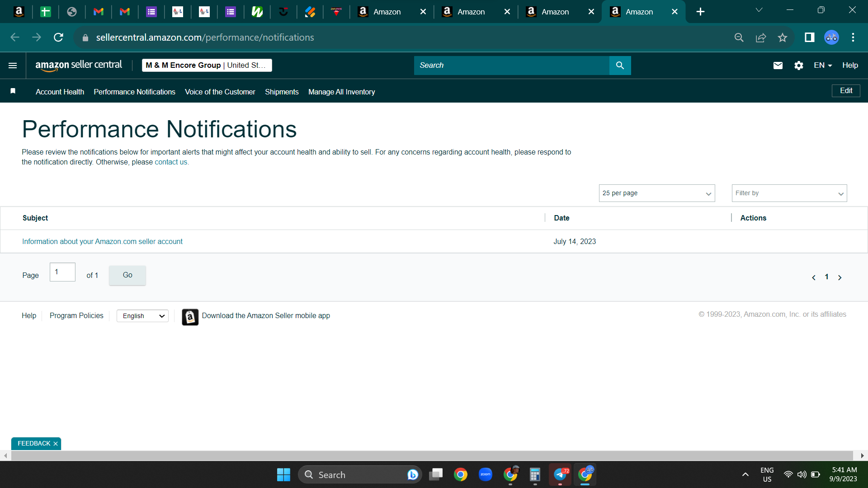Close the active Amazon tab

pos(675,12)
